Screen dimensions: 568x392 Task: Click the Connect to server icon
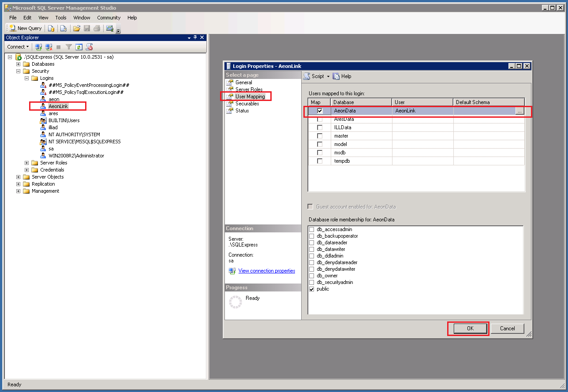pos(39,47)
